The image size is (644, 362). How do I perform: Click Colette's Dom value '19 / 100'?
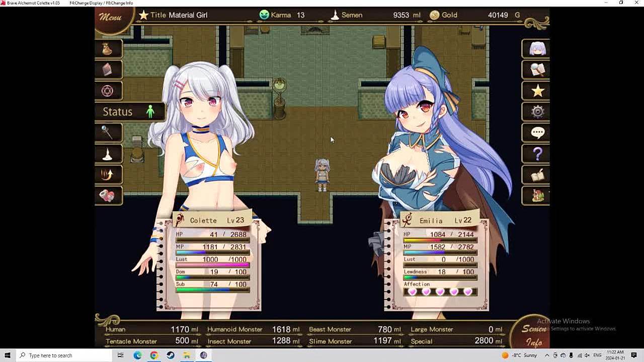click(228, 271)
